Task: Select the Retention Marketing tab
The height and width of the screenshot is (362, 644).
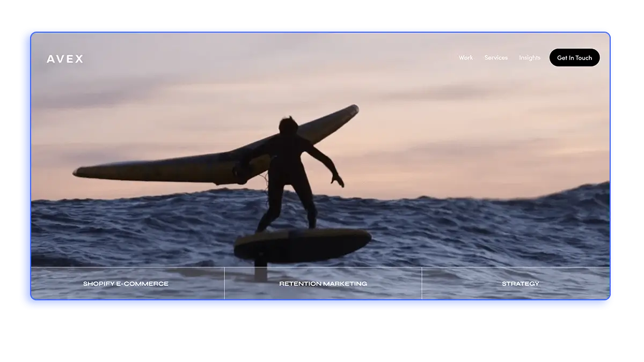Action: (x=323, y=284)
